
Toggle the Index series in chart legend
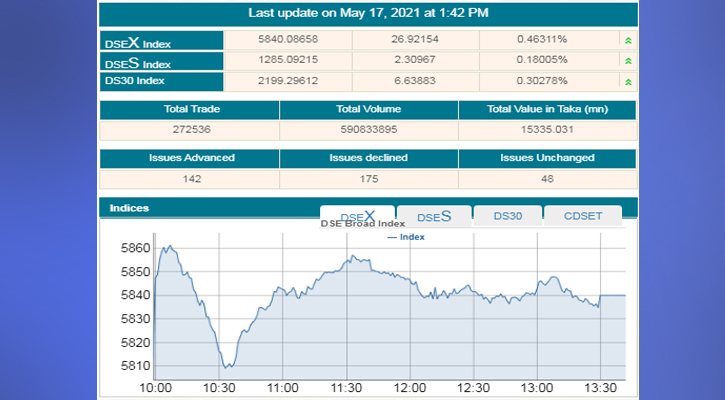tap(405, 237)
